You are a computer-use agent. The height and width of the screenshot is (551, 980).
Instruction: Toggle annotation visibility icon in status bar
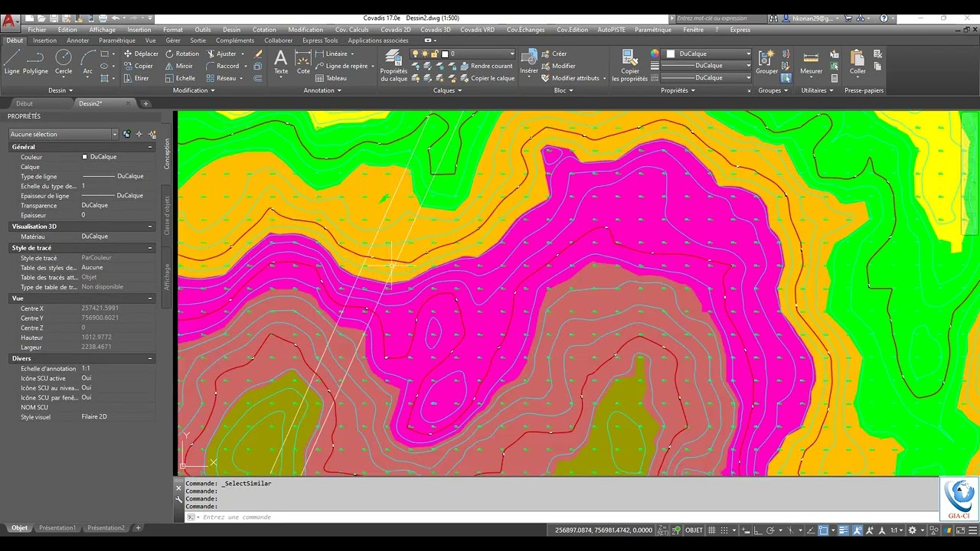(x=858, y=530)
